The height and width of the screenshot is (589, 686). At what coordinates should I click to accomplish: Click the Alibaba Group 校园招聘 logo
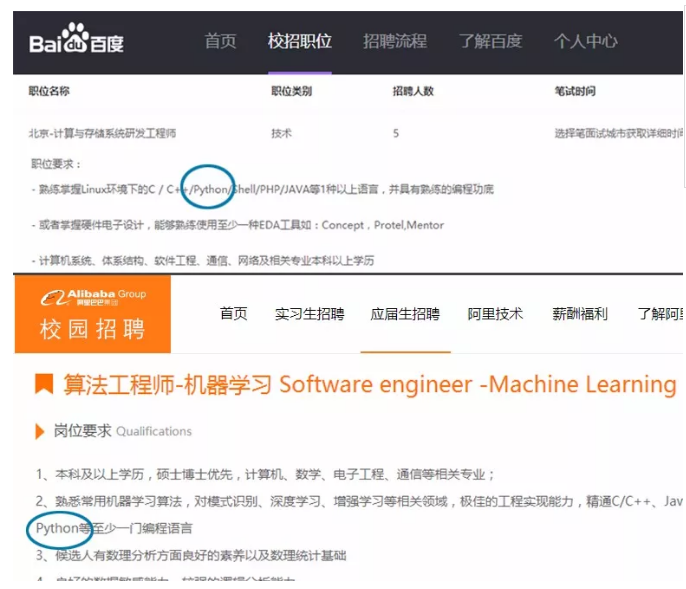coord(93,314)
